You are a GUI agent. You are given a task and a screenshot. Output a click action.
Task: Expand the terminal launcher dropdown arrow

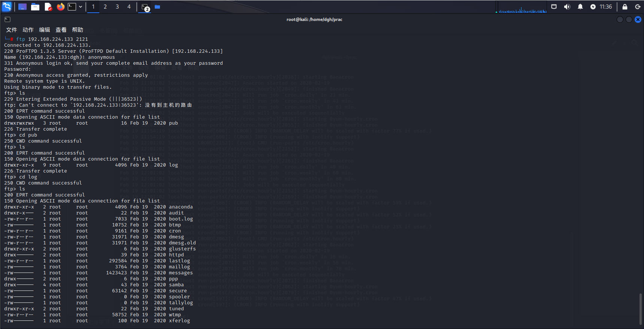click(81, 7)
